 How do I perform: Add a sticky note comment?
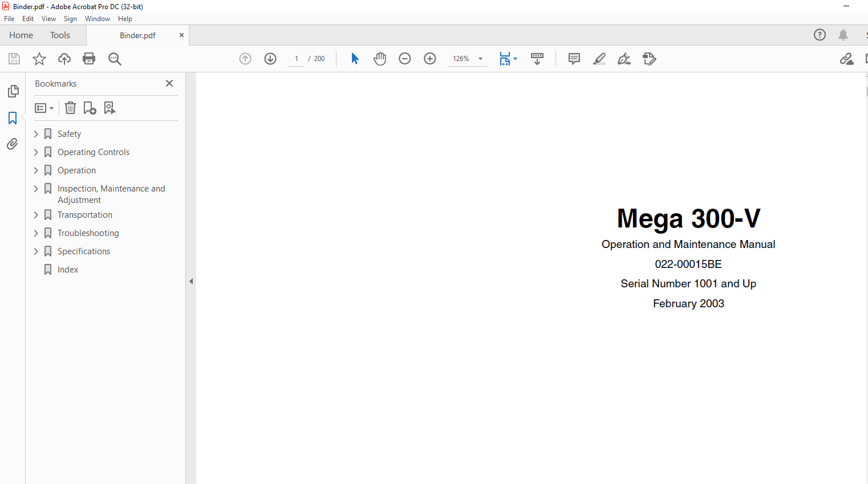click(574, 59)
